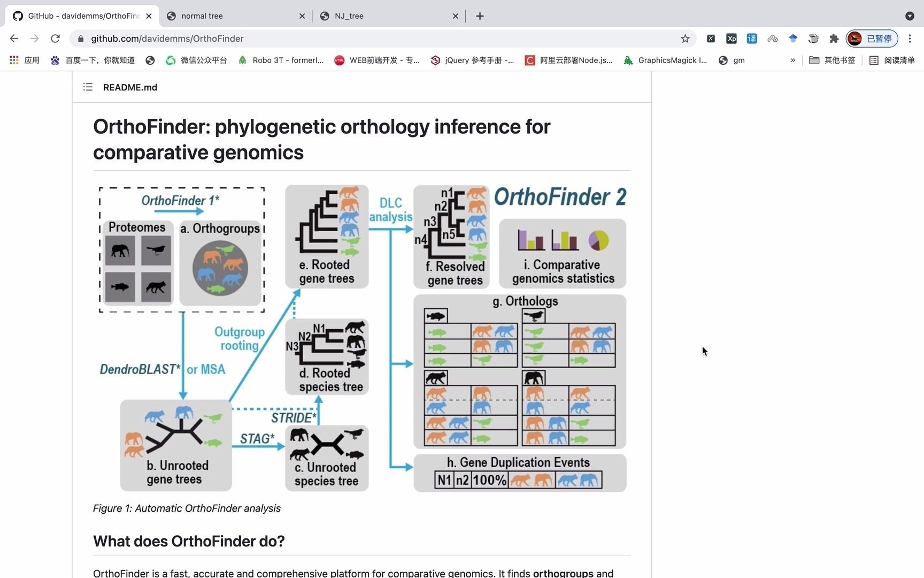Click the README.md file name
Screen dimensions: 924x578
pos(130,87)
